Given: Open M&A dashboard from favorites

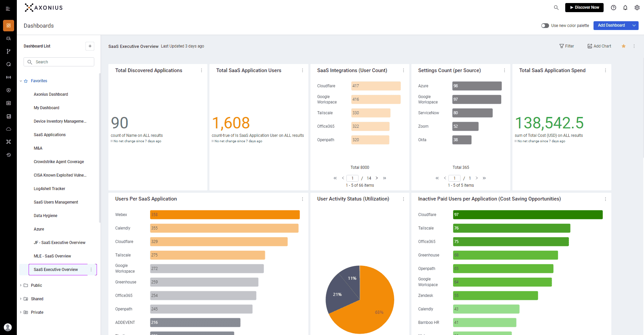Looking at the screenshot, I should [x=38, y=148].
